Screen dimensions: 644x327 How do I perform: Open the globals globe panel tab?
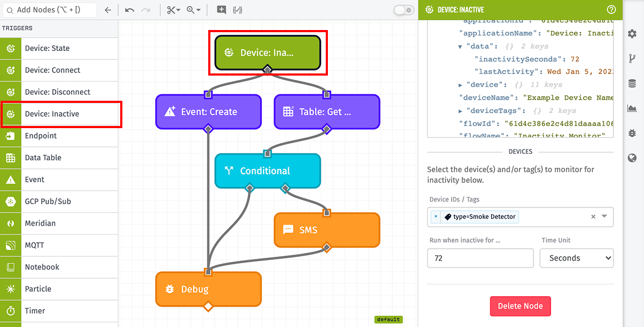coord(632,158)
